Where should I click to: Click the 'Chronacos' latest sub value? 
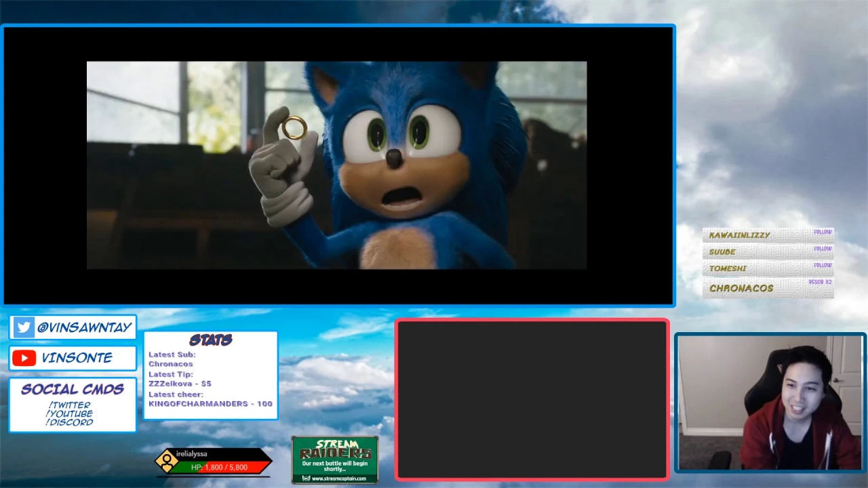click(170, 364)
